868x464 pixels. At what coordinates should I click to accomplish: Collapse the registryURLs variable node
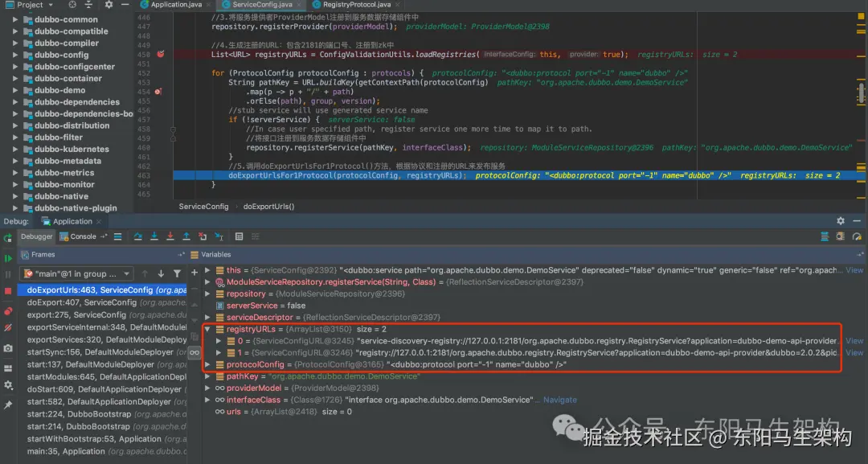[x=207, y=329]
